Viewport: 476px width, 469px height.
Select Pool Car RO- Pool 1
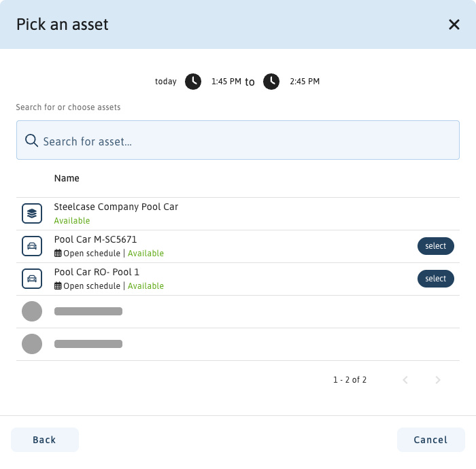[x=435, y=279]
